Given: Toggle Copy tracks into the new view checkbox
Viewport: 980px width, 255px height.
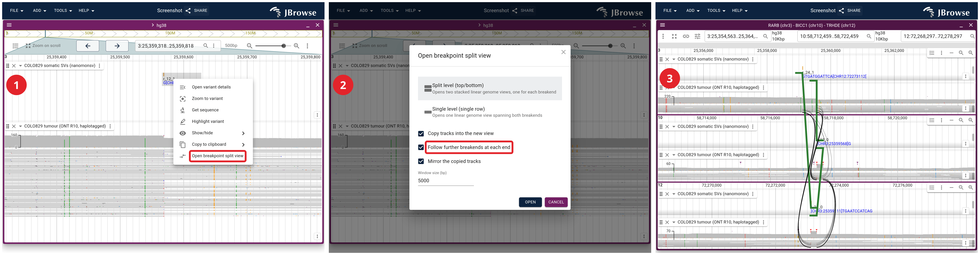Looking at the screenshot, I should 421,134.
